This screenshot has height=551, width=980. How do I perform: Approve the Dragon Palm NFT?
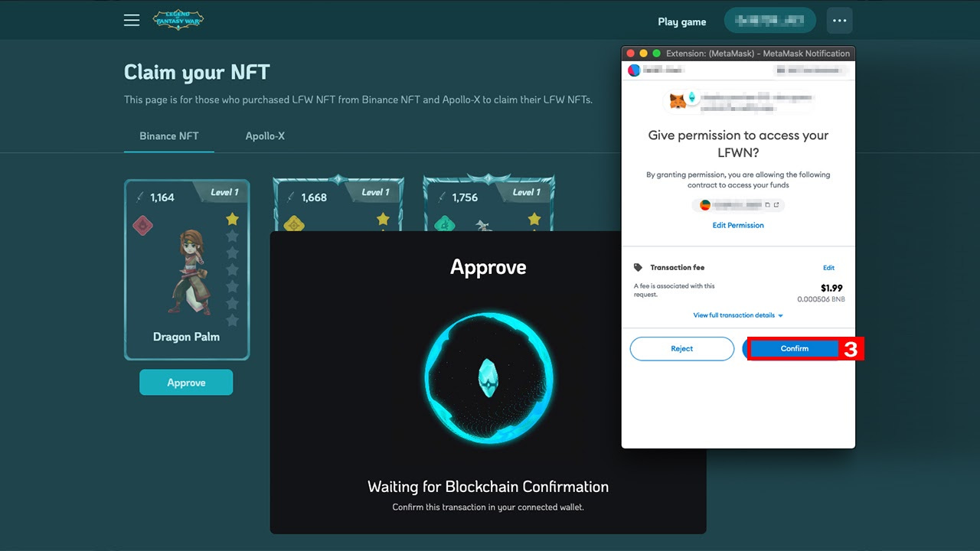186,383
